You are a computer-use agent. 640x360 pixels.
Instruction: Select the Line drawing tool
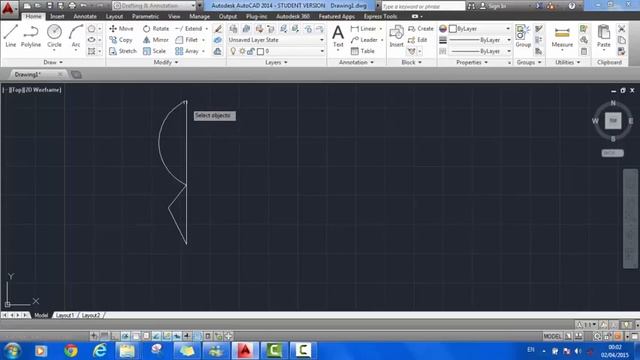pos(11,36)
